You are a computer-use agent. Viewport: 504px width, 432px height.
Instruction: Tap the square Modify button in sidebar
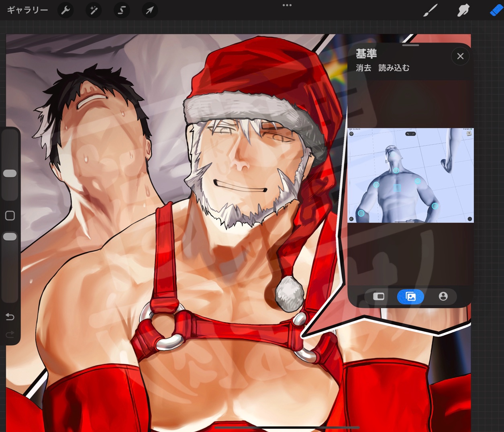pos(10,216)
